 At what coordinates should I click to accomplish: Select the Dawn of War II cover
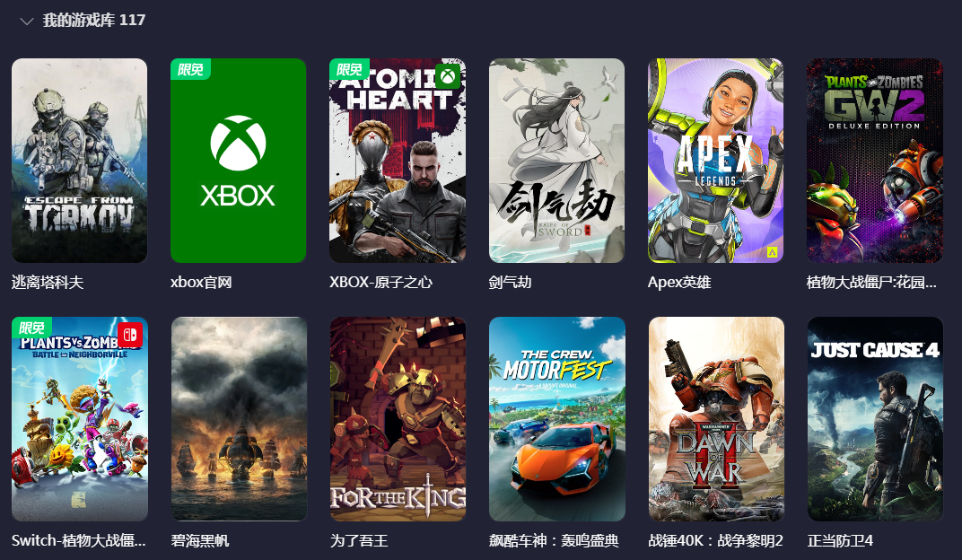(716, 419)
